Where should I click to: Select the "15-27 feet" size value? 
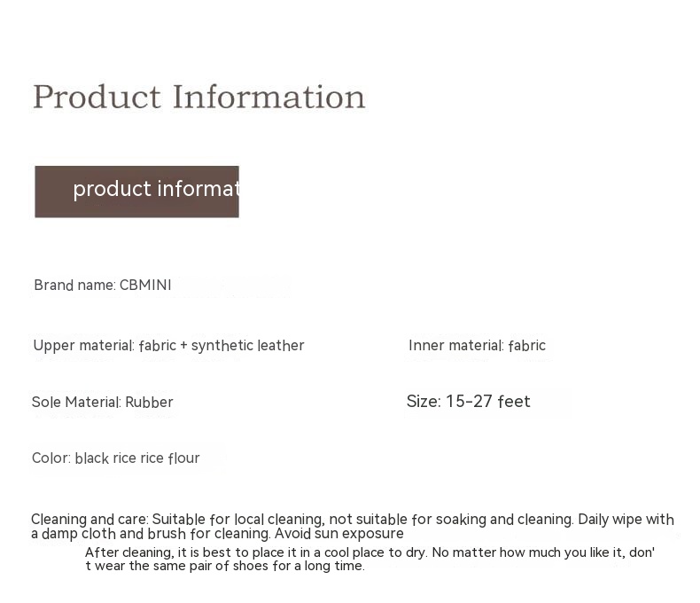pos(488,402)
